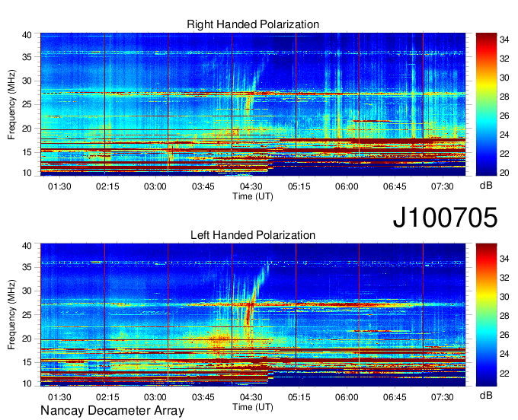
Task: Click the 01:30 tick on Left Handed time axis
Action: click(x=59, y=397)
